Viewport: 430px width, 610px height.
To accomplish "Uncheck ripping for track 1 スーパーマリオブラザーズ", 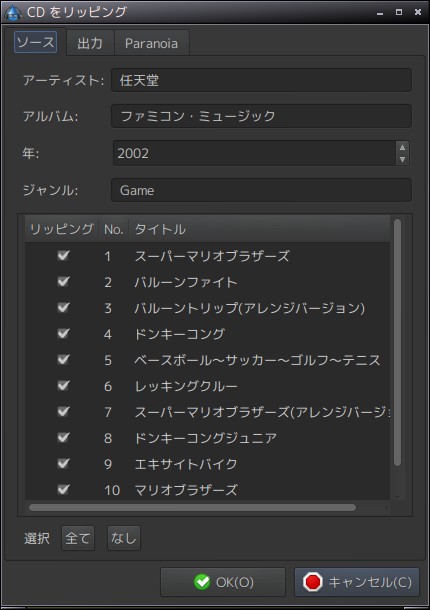I will [63, 255].
